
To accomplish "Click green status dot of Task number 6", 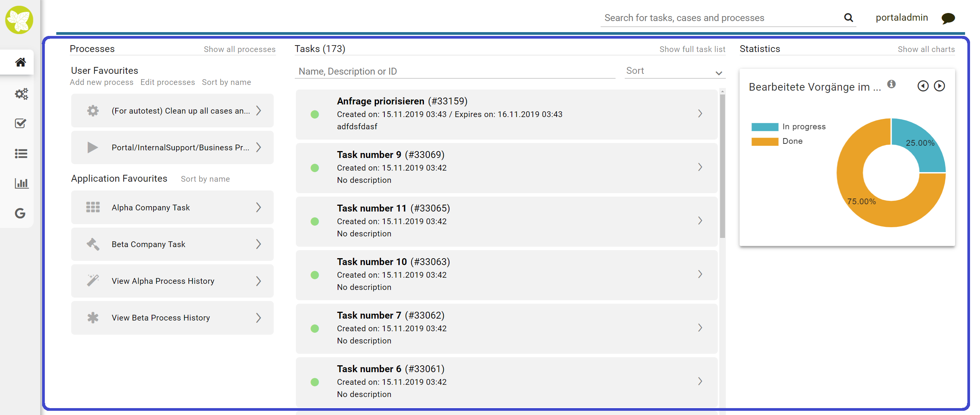I will tap(315, 382).
